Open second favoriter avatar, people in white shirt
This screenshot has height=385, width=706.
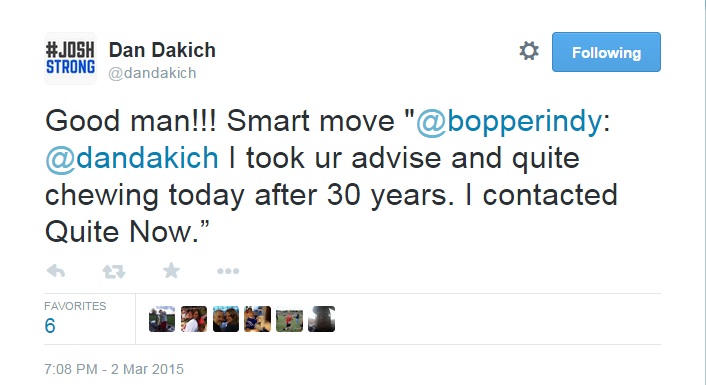(194, 319)
